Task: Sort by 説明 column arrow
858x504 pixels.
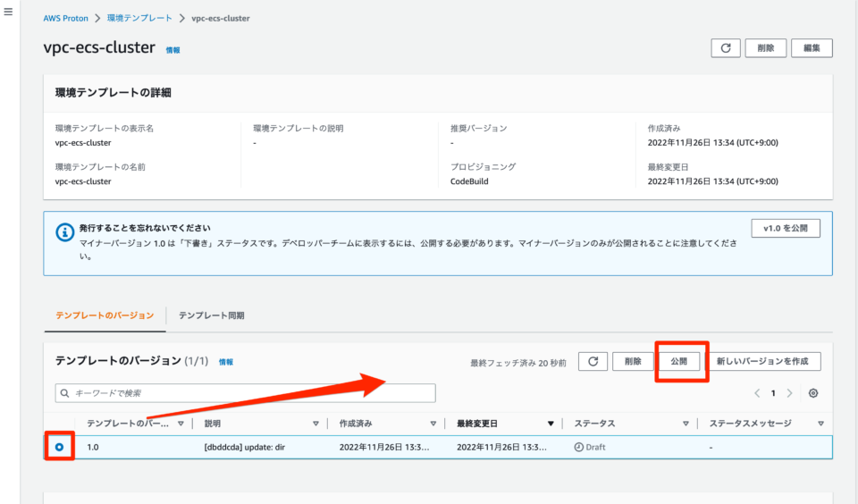Action: pyautogui.click(x=315, y=424)
